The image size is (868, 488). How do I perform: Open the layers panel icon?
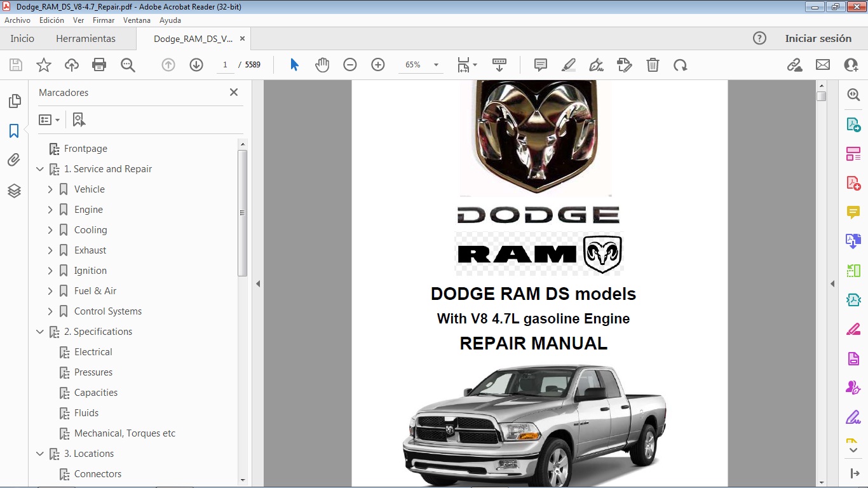tap(14, 191)
